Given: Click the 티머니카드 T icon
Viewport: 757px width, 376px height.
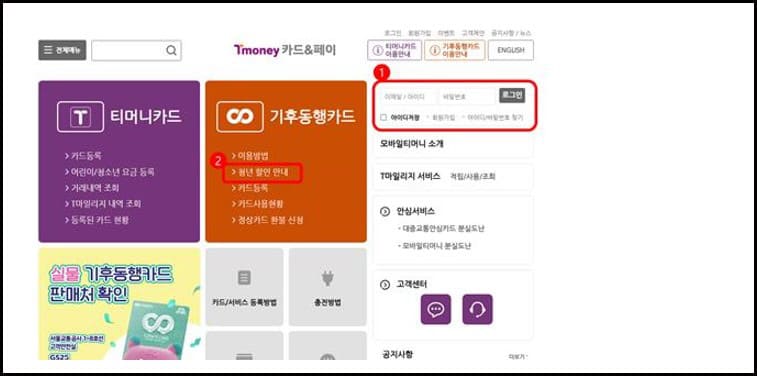Looking at the screenshot, I should [x=80, y=117].
